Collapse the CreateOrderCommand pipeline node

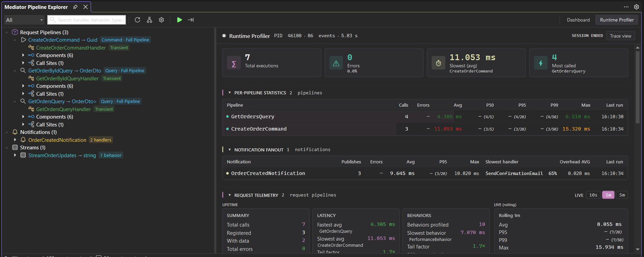[15, 40]
